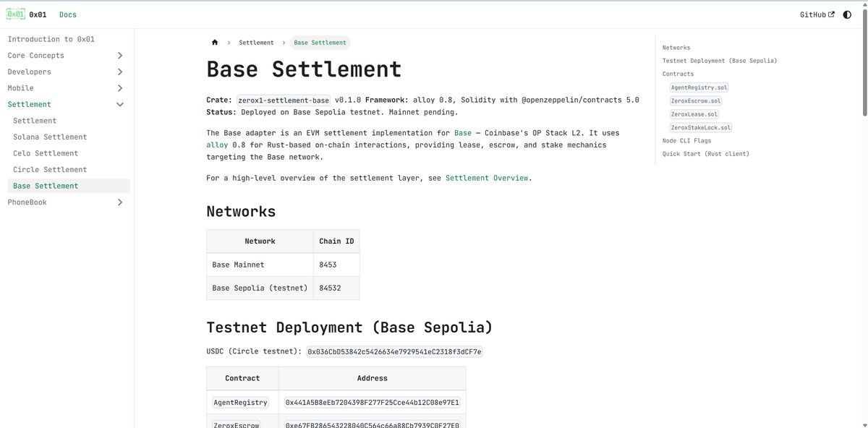Click the Contract column header
Screen dimensions: 868x428
click(242, 378)
